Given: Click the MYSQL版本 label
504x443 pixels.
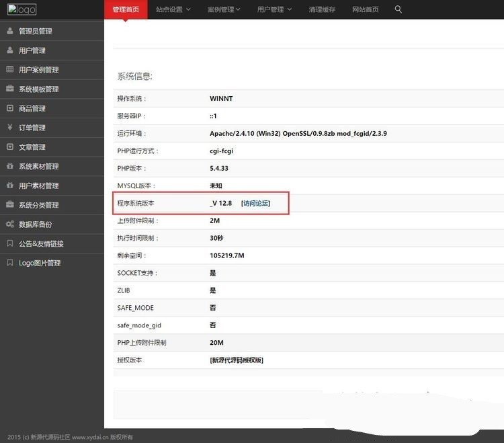Looking at the screenshot, I should pyautogui.click(x=136, y=186).
